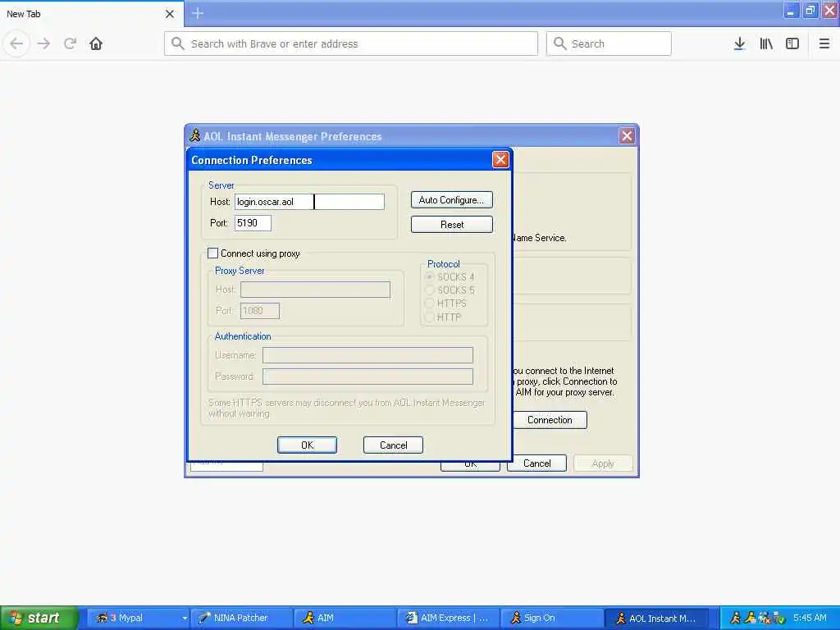Switch to the AIM taskbar window
Viewport: 840px width, 630px height.
[x=345, y=618]
